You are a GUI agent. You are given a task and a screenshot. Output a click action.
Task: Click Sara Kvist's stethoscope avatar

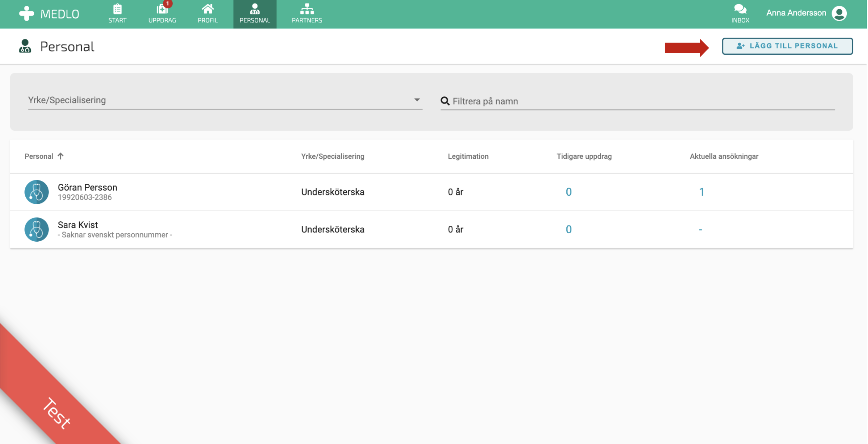[x=37, y=229]
